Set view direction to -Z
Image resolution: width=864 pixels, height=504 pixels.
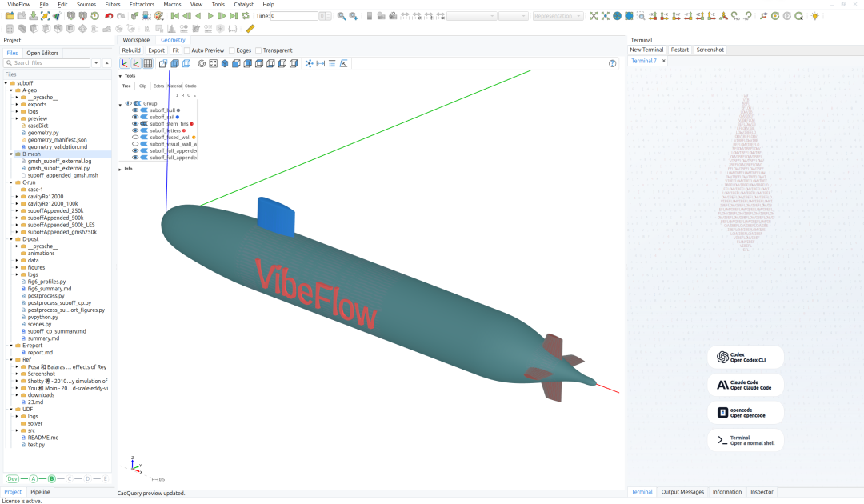(x=712, y=16)
